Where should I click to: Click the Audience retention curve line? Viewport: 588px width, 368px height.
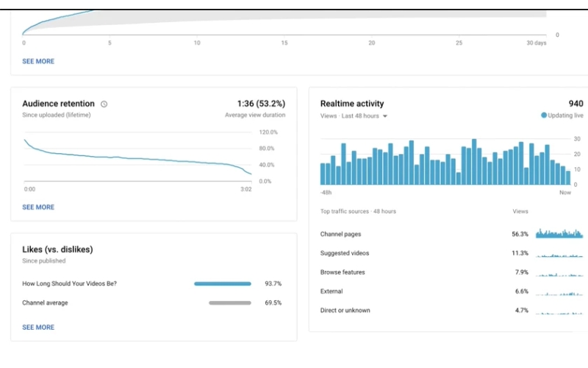[132, 158]
